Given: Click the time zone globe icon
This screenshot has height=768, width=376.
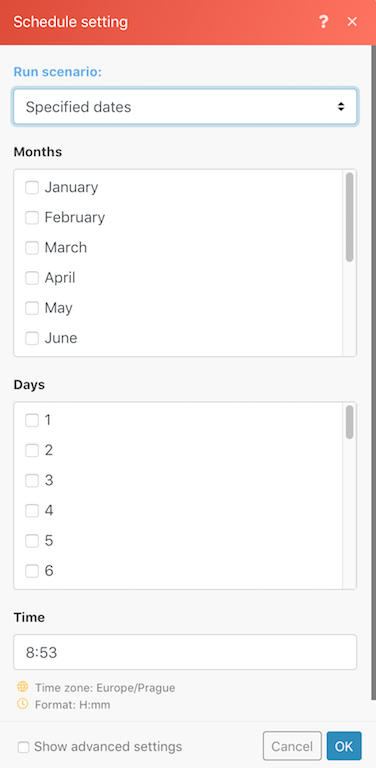Looking at the screenshot, I should [23, 687].
